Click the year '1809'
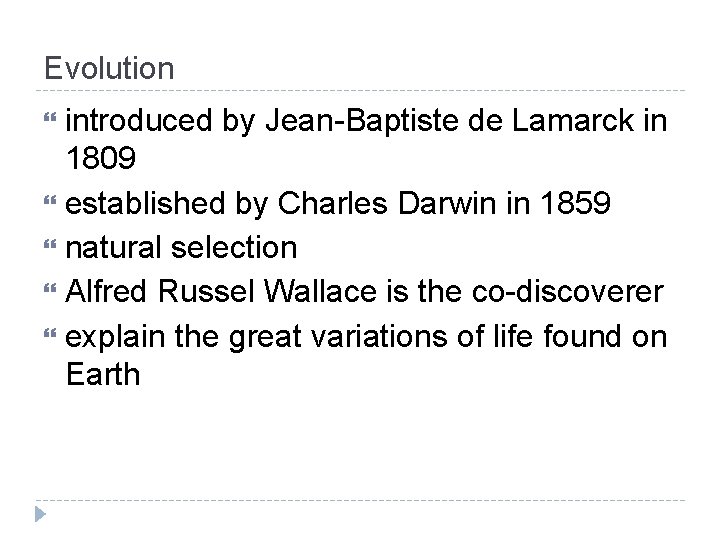Screen dimensions: 720x540 pos(101,158)
